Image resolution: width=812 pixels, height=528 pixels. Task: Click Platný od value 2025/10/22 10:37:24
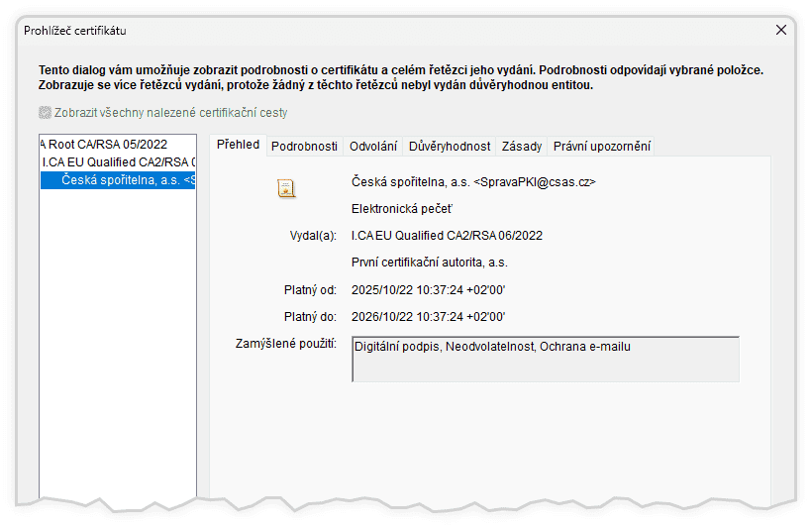click(428, 289)
